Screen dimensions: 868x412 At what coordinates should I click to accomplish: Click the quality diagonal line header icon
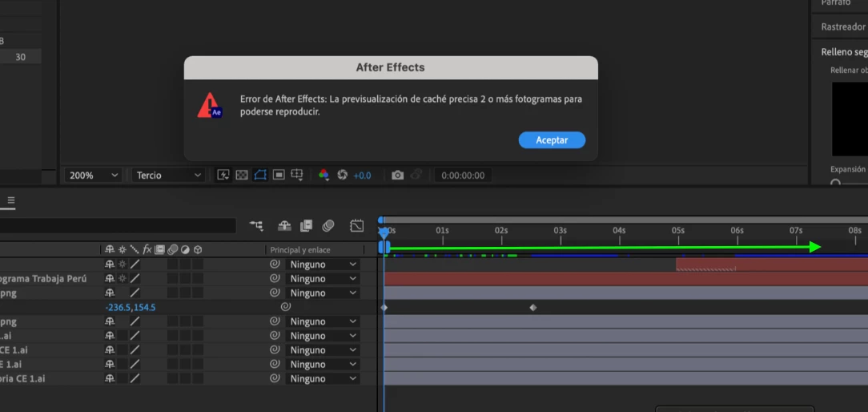[x=135, y=249]
